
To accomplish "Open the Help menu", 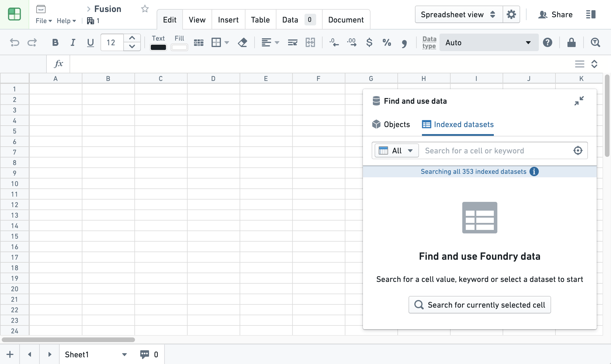I will coord(66,21).
